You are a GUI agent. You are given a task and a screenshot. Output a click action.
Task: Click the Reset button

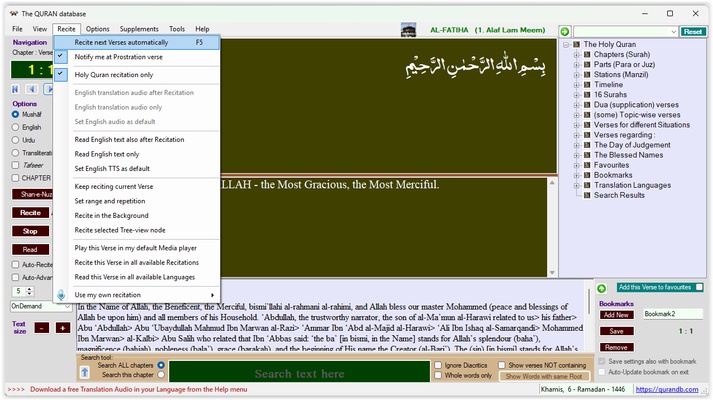693,31
